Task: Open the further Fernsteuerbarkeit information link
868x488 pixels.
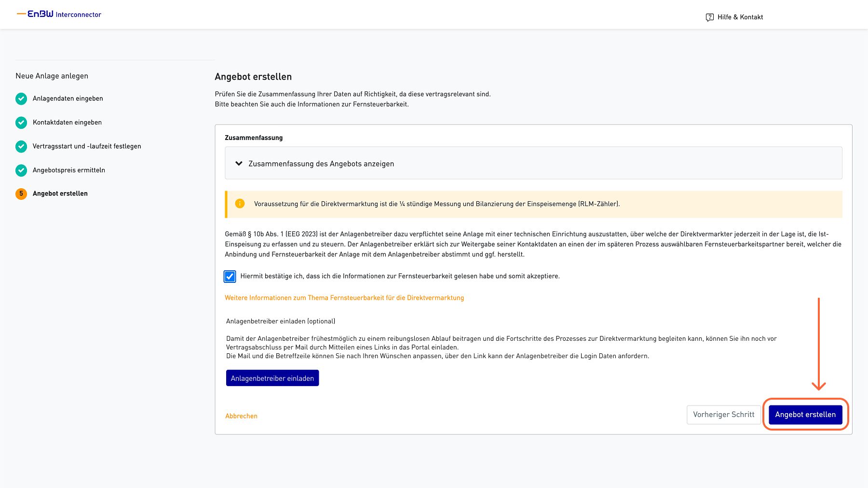Action: (344, 298)
